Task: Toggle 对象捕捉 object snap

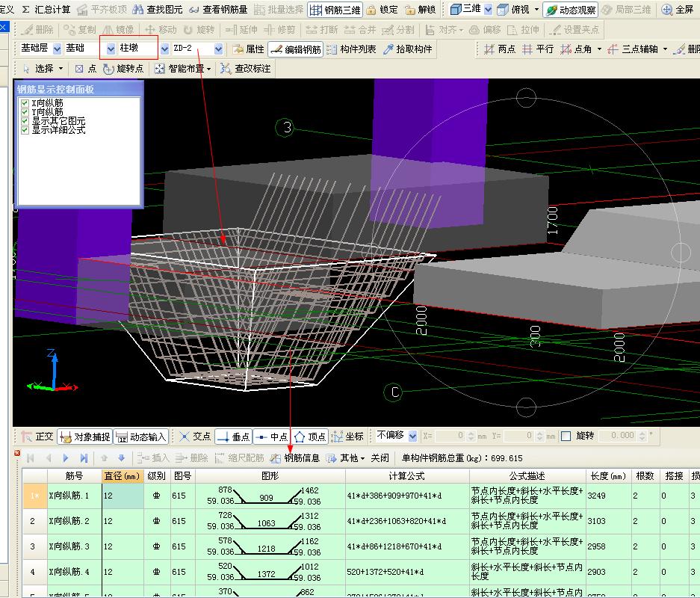Action: (x=85, y=437)
